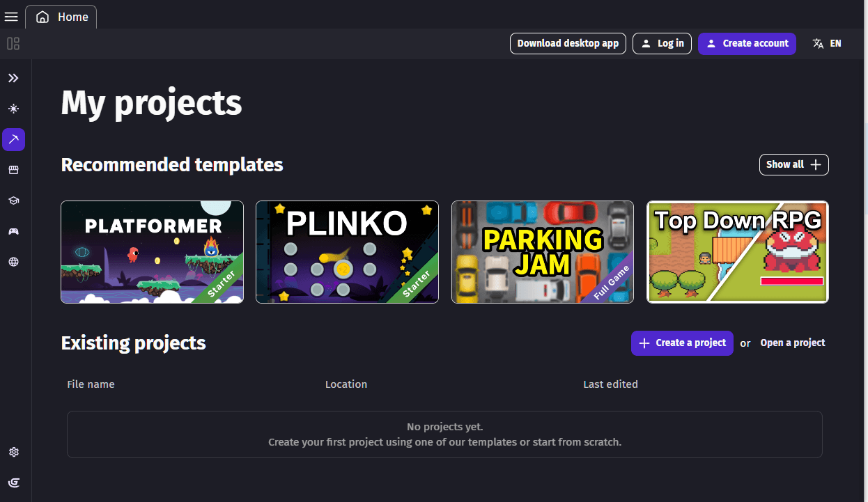Open Preferences via the gear icon
The image size is (868, 502).
point(13,452)
